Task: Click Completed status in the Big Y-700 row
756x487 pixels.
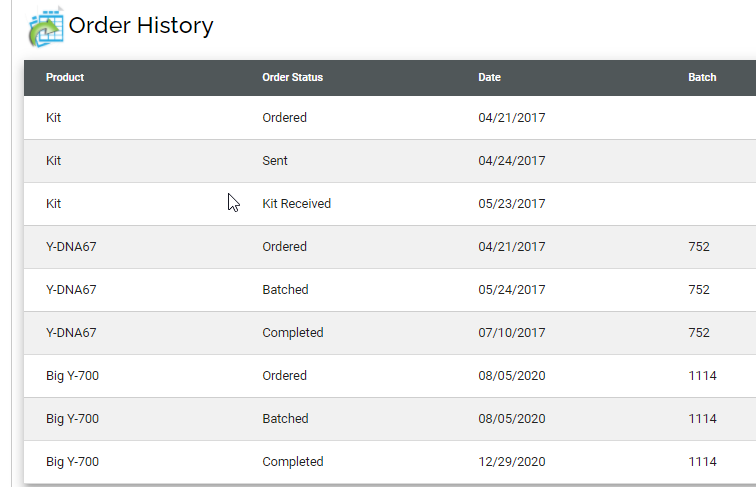Action: coord(293,462)
